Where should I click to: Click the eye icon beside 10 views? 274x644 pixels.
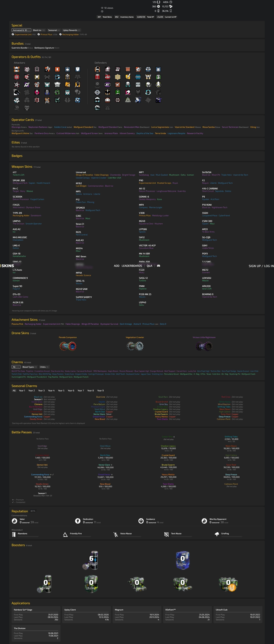pyautogui.click(x=102, y=8)
